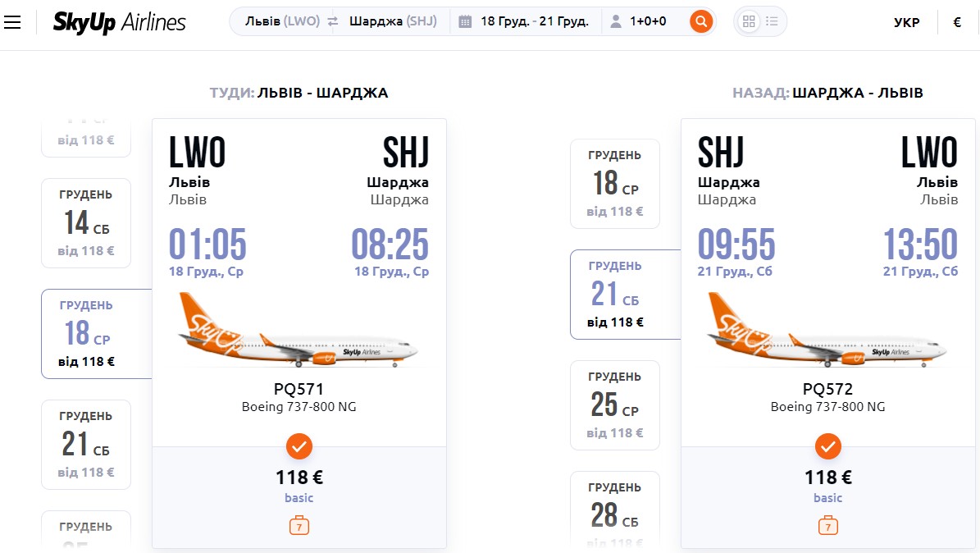Image resolution: width=980 pixels, height=553 pixels.
Task: Toggle the PQ572 flight selection checkmark
Action: point(828,446)
